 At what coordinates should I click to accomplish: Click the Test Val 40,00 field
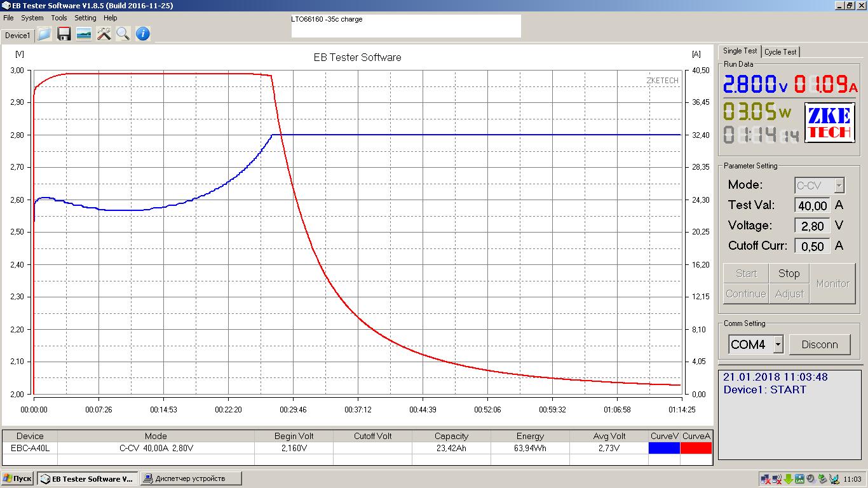point(812,205)
